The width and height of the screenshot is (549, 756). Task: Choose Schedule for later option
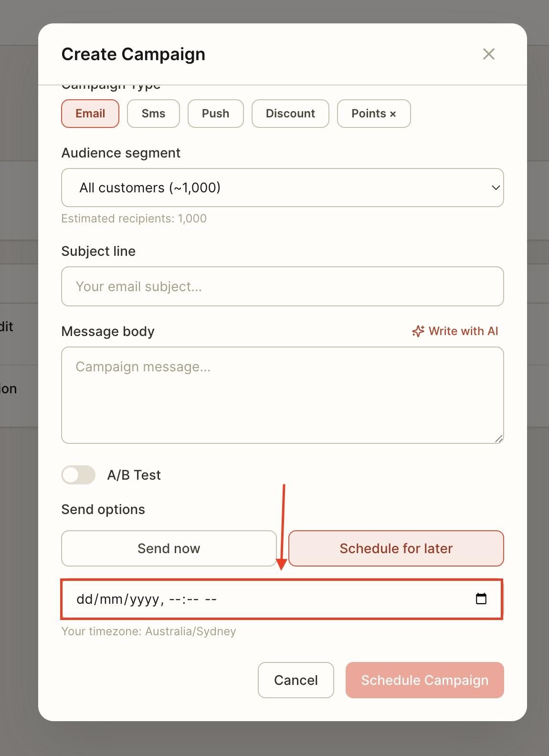pos(396,548)
